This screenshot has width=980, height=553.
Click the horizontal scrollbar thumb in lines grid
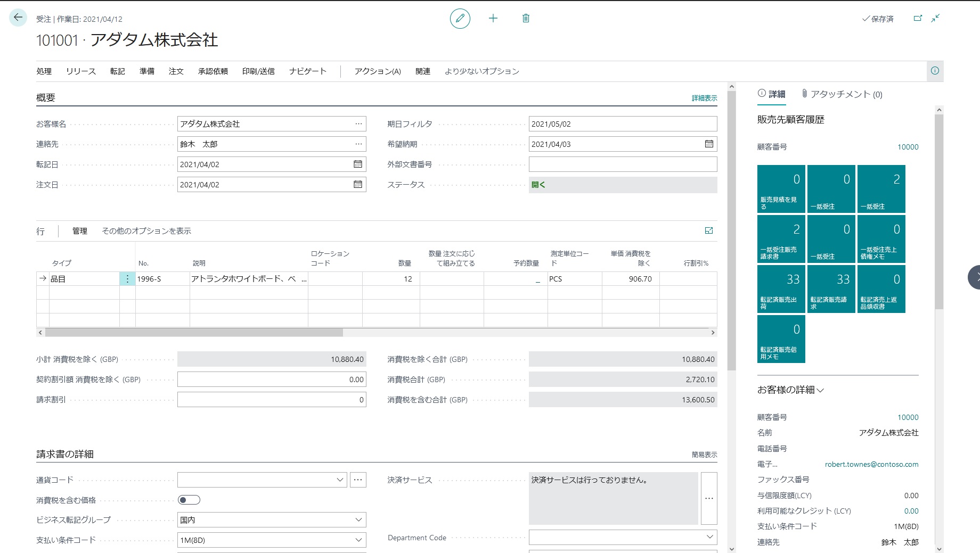coord(194,333)
